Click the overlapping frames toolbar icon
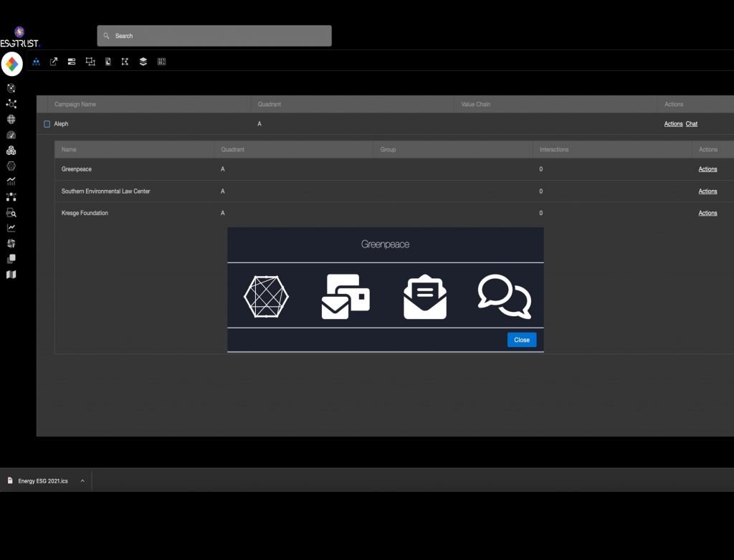 (x=90, y=62)
